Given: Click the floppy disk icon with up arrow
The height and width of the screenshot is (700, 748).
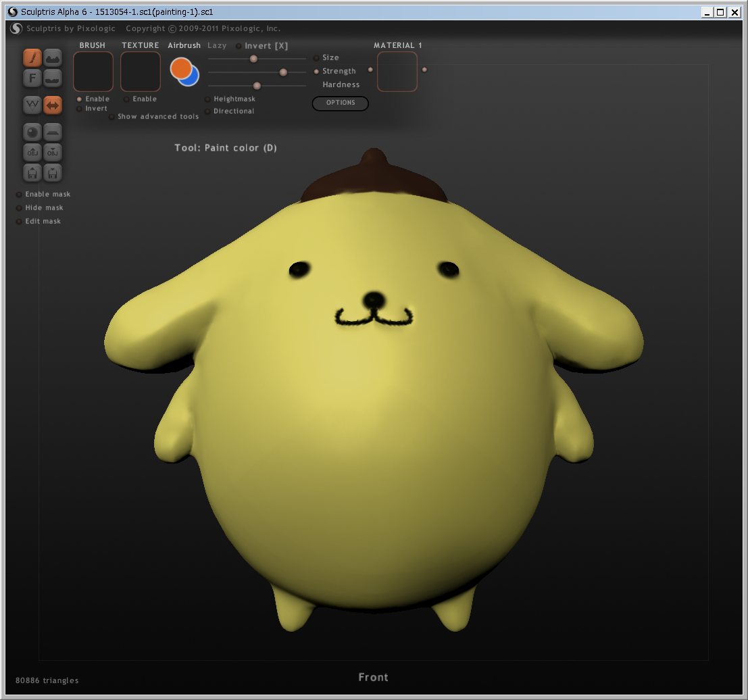Looking at the screenshot, I should (32, 172).
